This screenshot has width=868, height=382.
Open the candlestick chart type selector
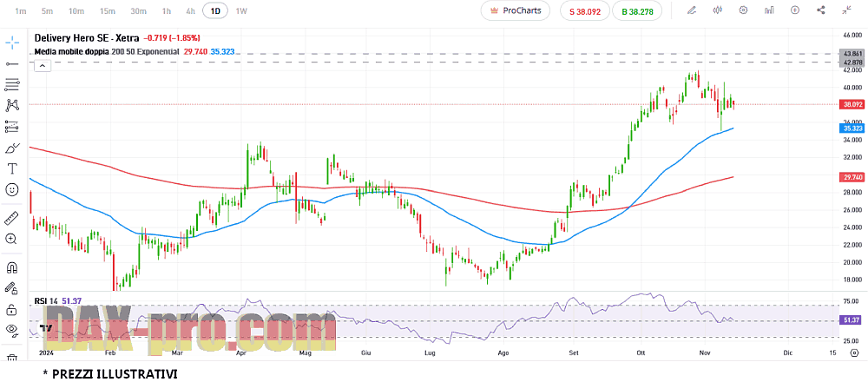[x=718, y=10]
